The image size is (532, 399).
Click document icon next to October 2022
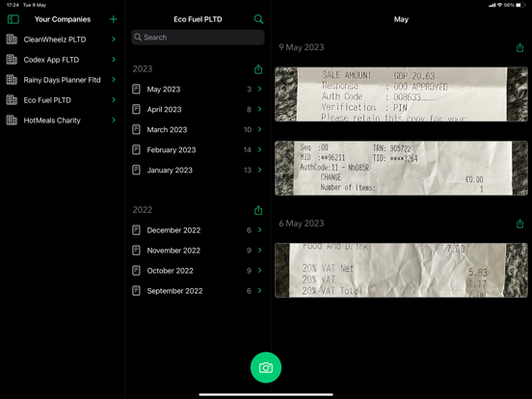tap(136, 271)
